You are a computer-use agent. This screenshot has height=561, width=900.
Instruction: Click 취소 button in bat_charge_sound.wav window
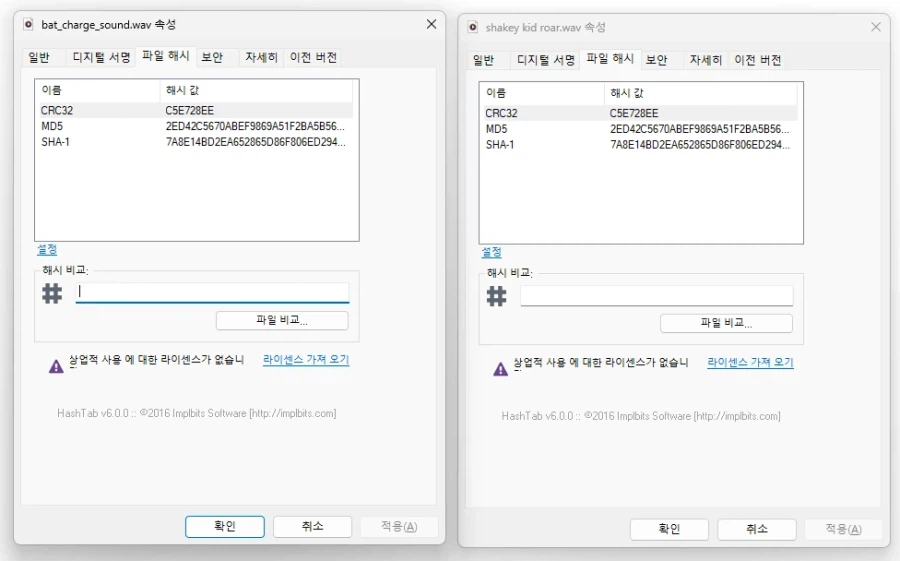point(312,527)
